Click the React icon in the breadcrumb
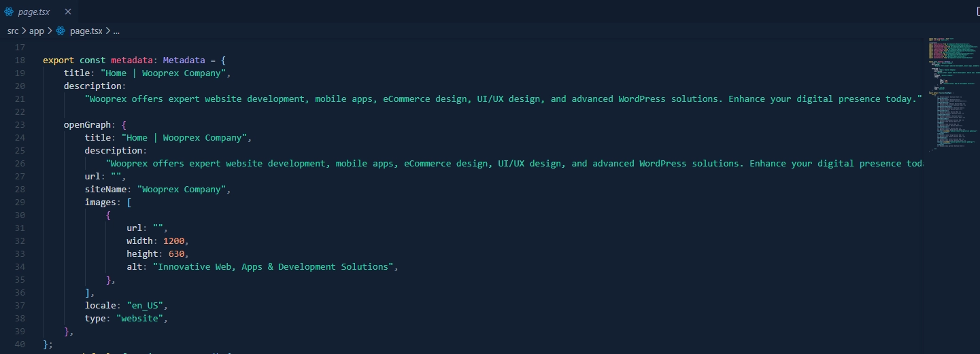This screenshot has width=980, height=354. tap(61, 31)
